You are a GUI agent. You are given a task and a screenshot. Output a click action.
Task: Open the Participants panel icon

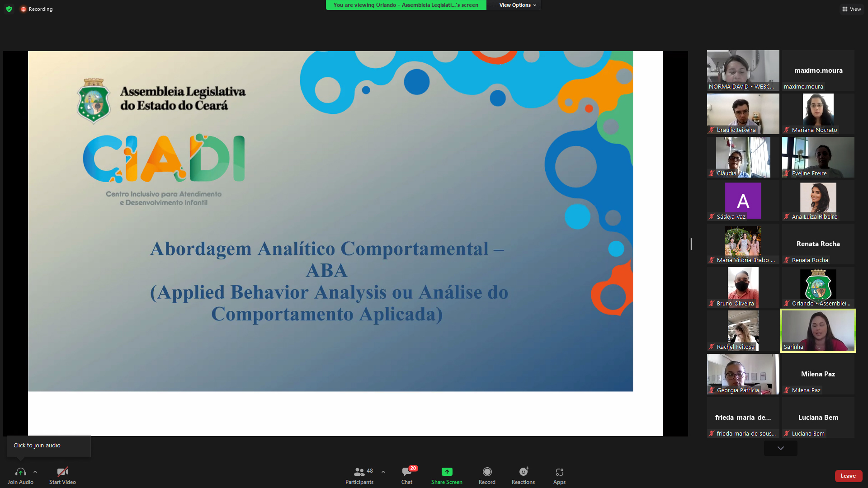coord(359,472)
